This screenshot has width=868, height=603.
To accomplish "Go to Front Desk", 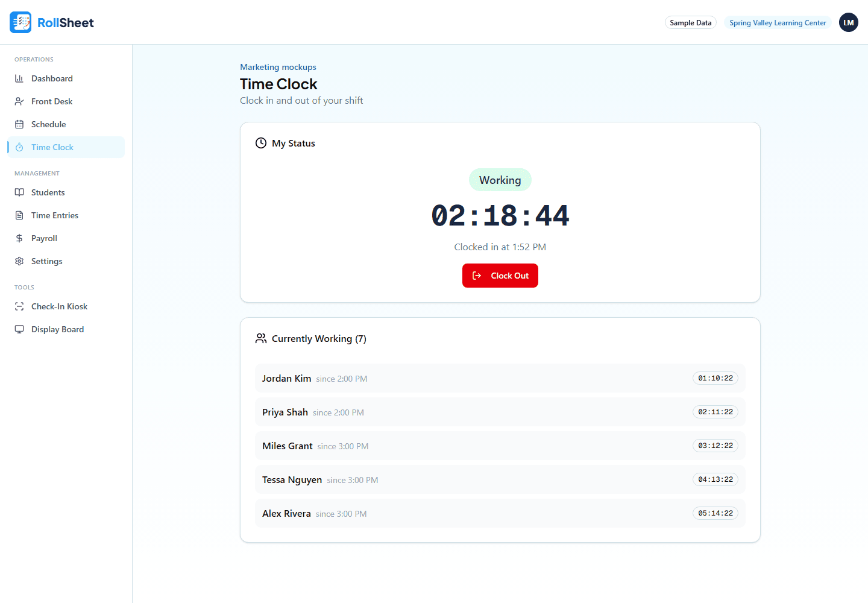I will tap(66, 101).
